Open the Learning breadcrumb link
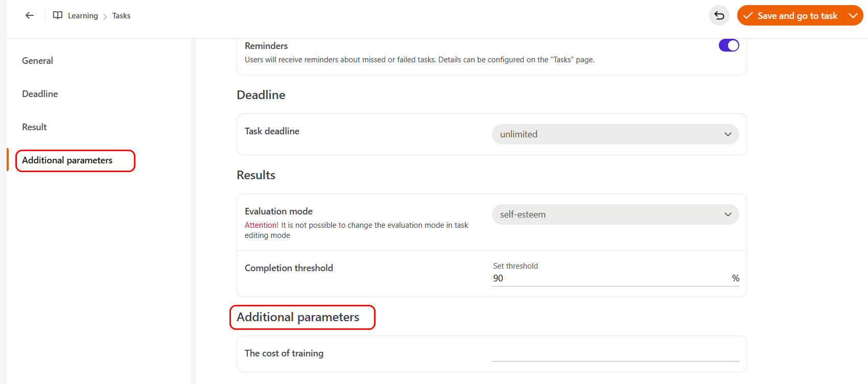This screenshot has height=384, width=868. 83,16
